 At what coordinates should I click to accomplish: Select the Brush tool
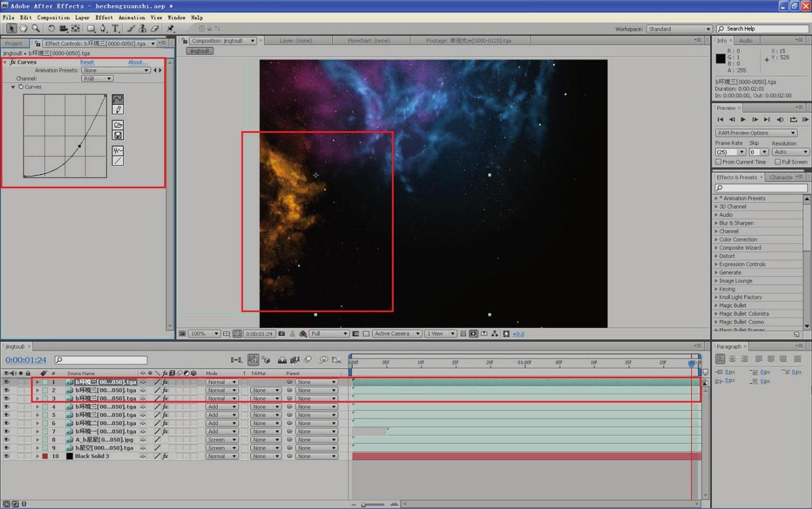pyautogui.click(x=131, y=28)
